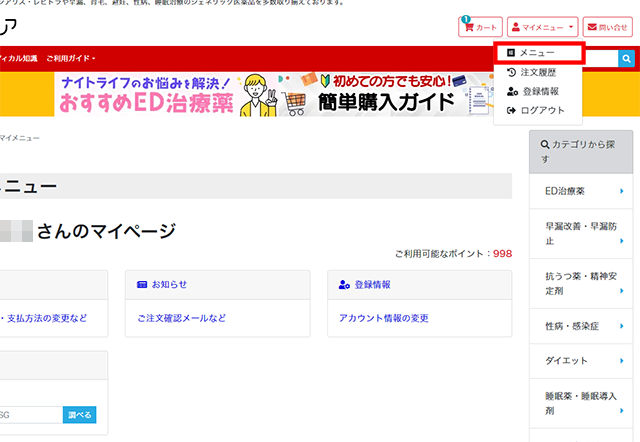The width and height of the screenshot is (640, 442).
Task: Click the カテゴリから探す sidebar heading
Action: coord(581,152)
